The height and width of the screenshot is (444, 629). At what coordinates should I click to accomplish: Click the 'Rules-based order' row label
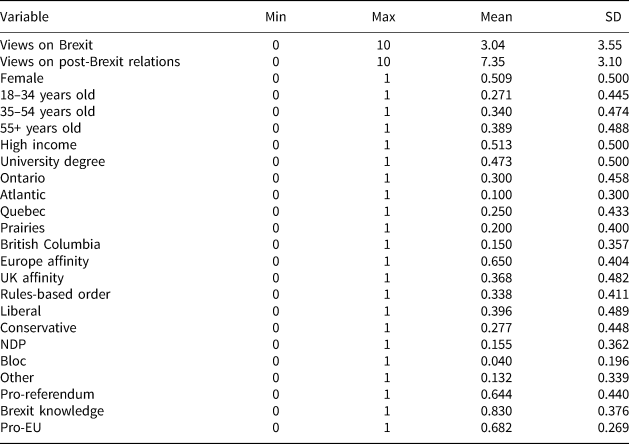55,294
